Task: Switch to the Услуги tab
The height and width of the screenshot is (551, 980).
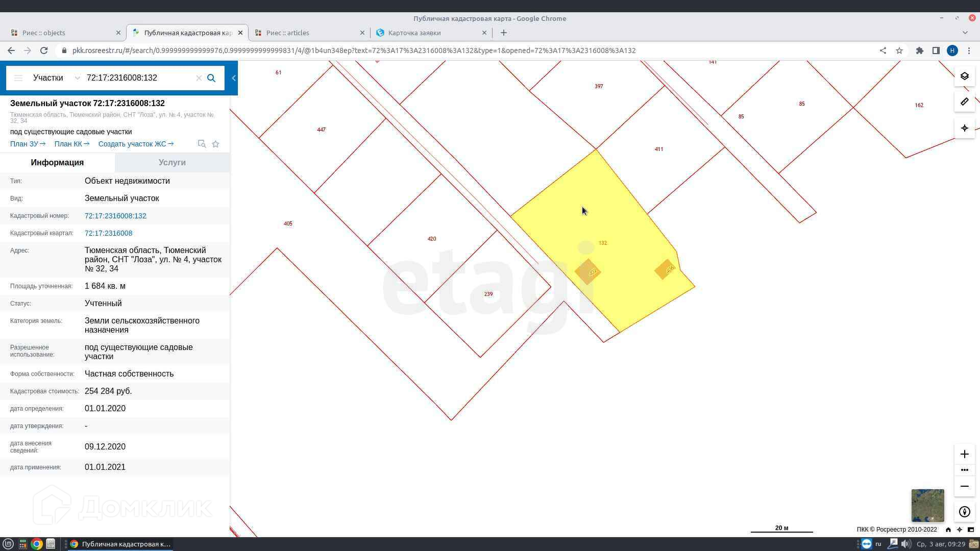Action: 172,162
